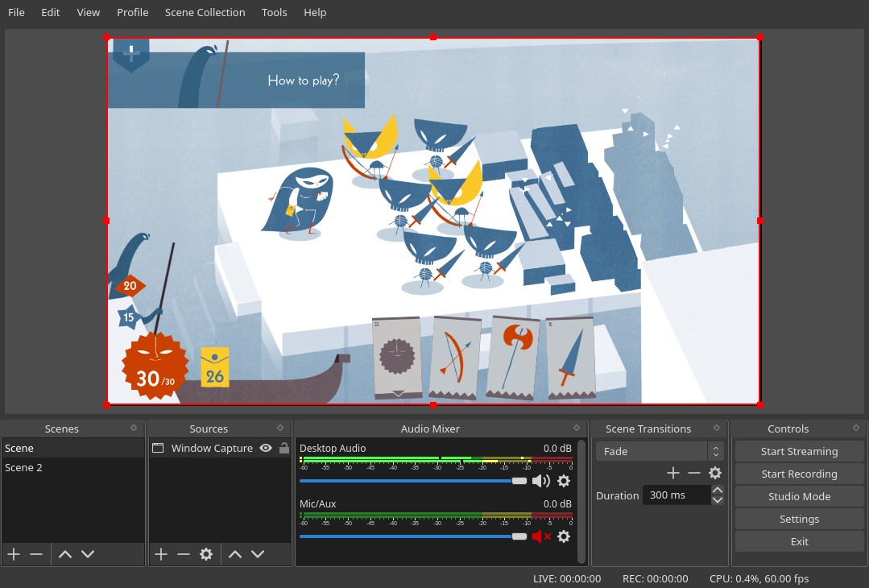This screenshot has height=588, width=869.
Task: Click the Desktop Audio volume slider handle
Action: pos(519,481)
